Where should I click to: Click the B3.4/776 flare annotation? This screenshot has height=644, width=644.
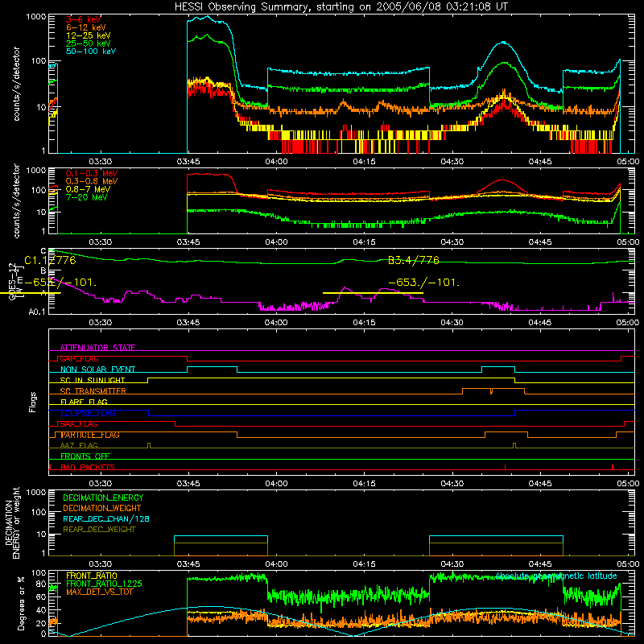tap(414, 260)
